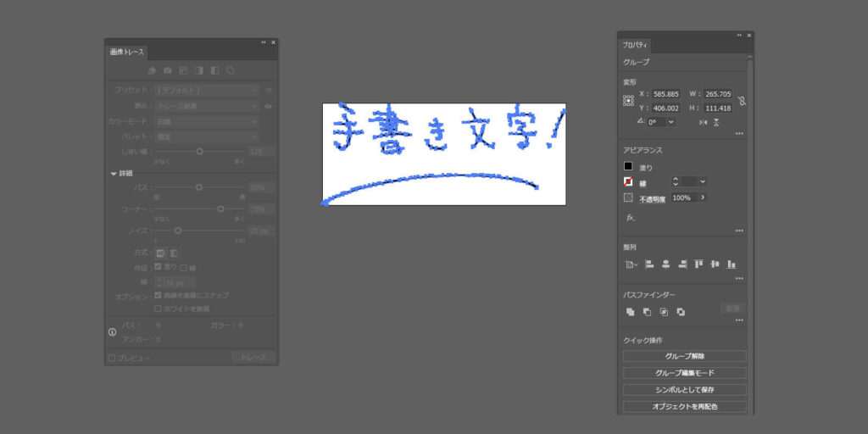The height and width of the screenshot is (434, 868).
Task: Toggle the 塗り checkbox under 作成
Action: pyautogui.click(x=158, y=267)
